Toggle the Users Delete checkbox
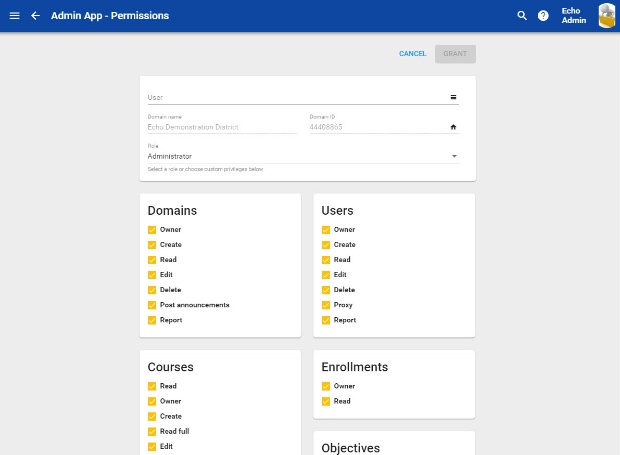 coord(326,290)
